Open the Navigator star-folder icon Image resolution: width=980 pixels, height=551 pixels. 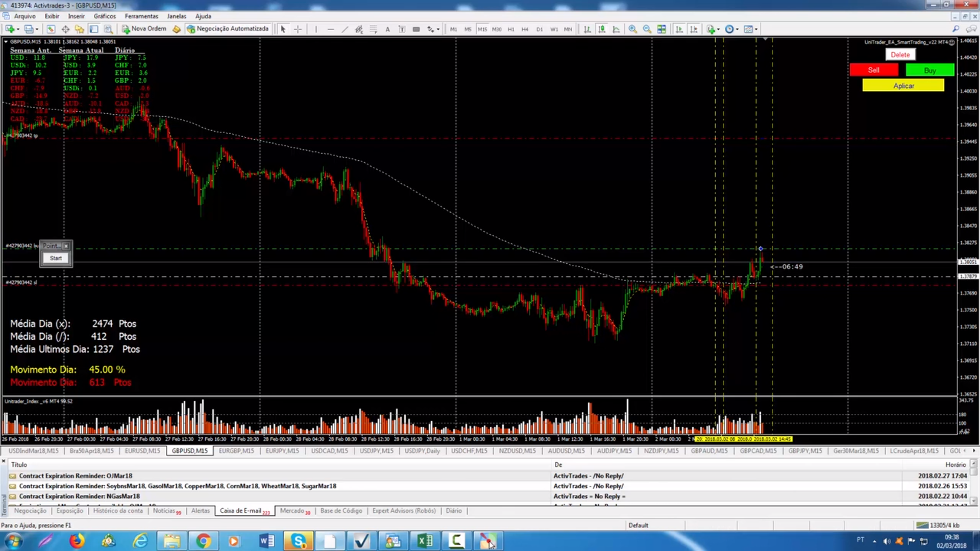click(x=79, y=29)
